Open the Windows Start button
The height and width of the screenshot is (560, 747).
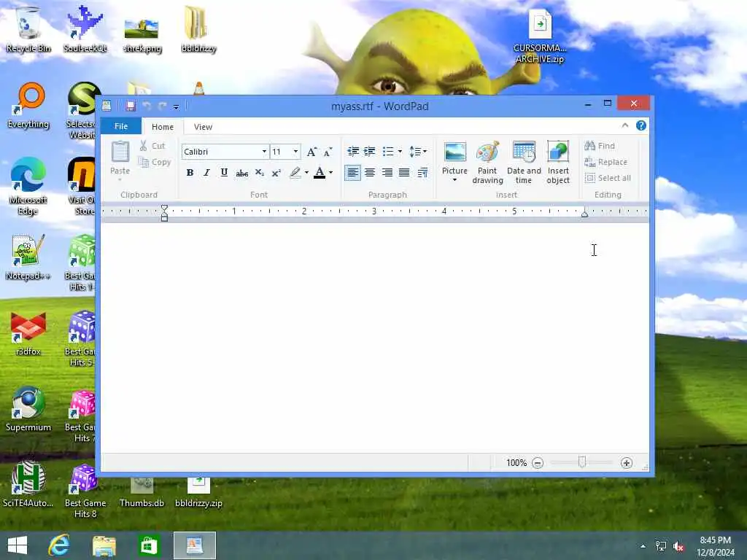click(18, 545)
